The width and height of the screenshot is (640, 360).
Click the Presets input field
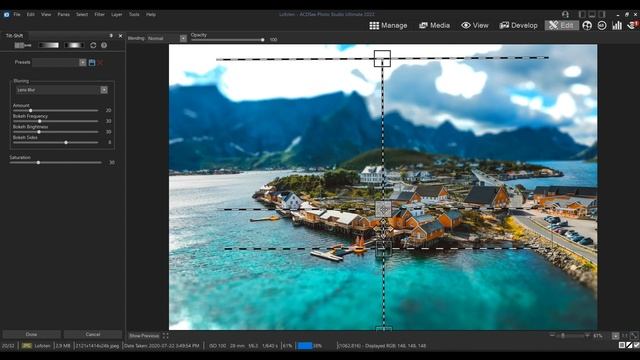pyautogui.click(x=56, y=62)
